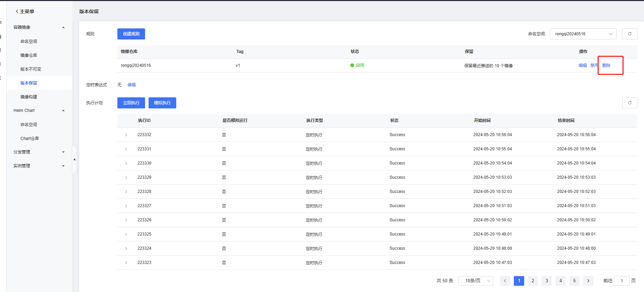Click the 开始时间 column header
This screenshot has width=644, height=292.
click(482, 121)
